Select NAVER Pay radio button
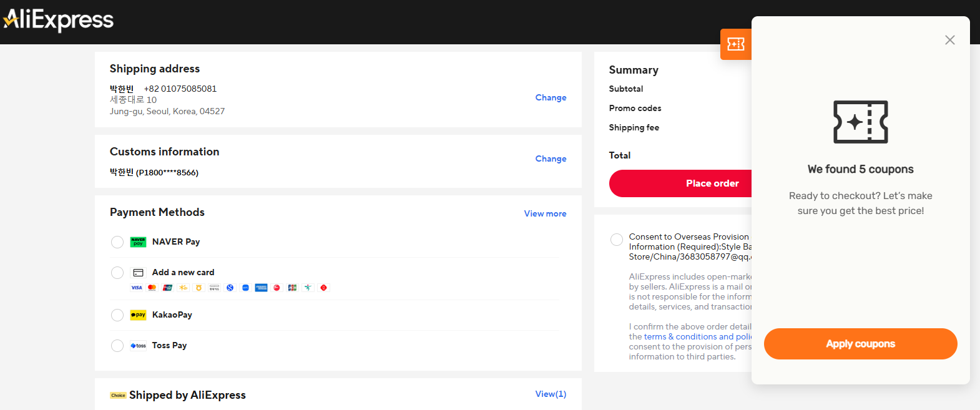Image resolution: width=980 pixels, height=410 pixels. (x=117, y=242)
